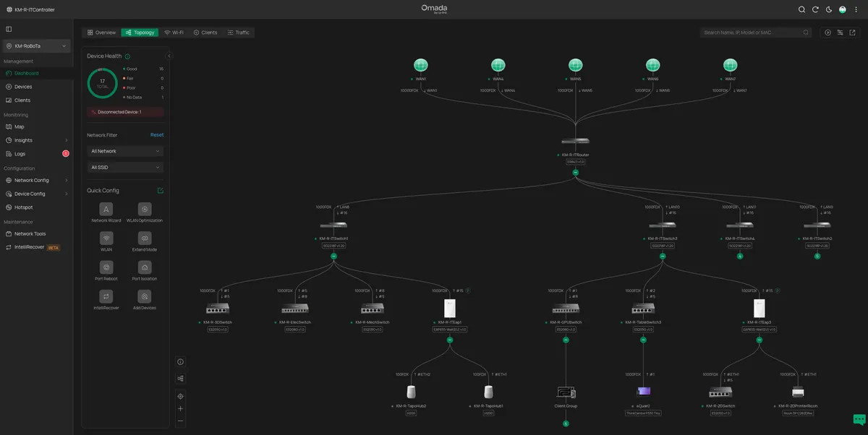Select the KM-R-ITSwitch2 device icon
This screenshot has width=868, height=435.
click(817, 225)
